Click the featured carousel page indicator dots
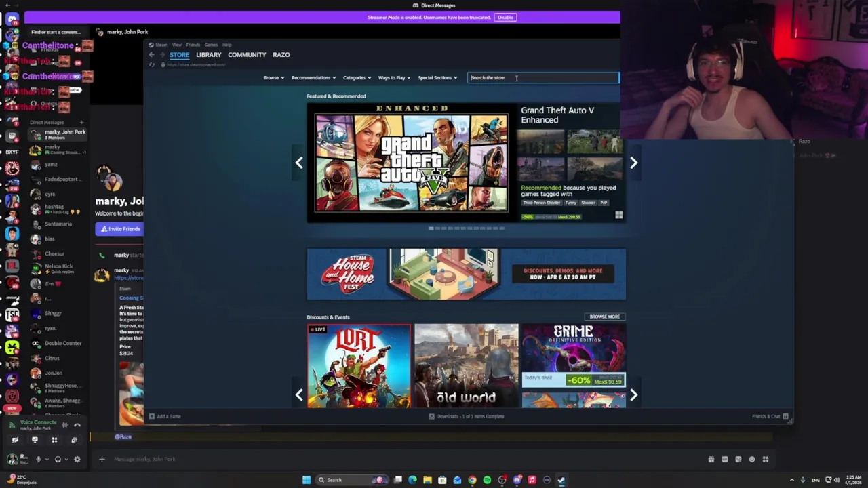This screenshot has height=488, width=868. [467, 228]
